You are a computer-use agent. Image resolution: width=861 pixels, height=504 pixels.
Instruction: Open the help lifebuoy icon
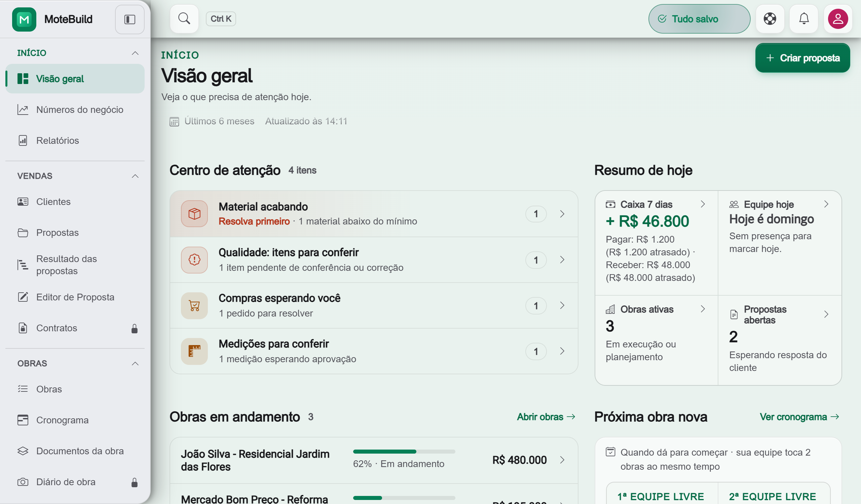click(770, 18)
